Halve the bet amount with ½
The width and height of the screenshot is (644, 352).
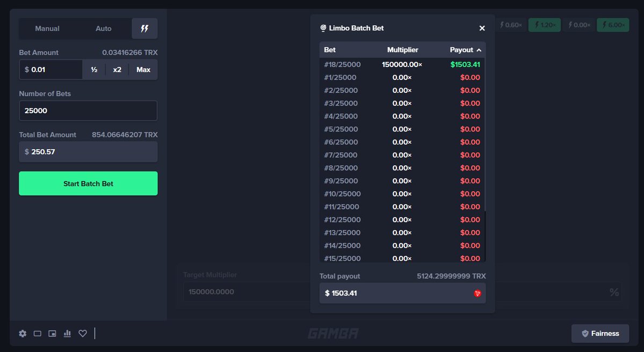click(x=94, y=70)
